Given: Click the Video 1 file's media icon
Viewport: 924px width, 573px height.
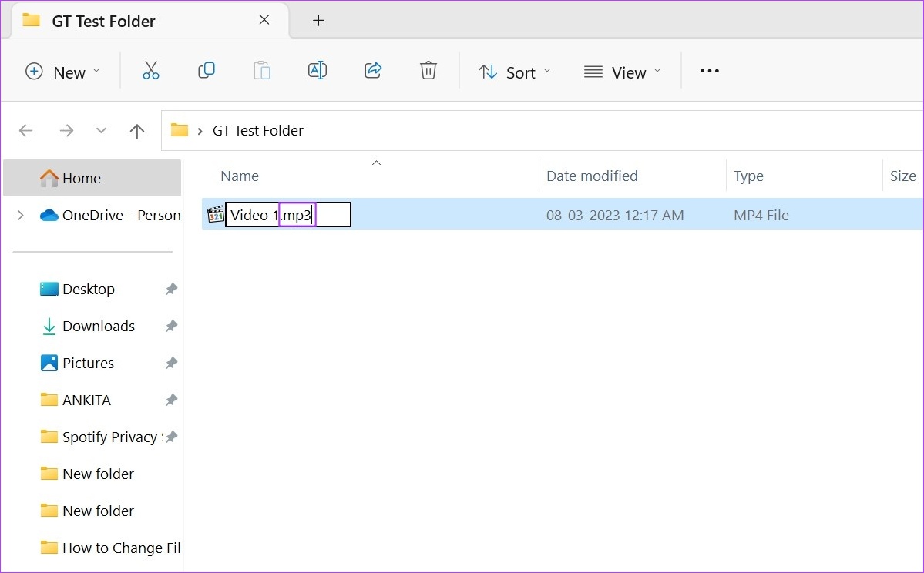Looking at the screenshot, I should click(216, 214).
